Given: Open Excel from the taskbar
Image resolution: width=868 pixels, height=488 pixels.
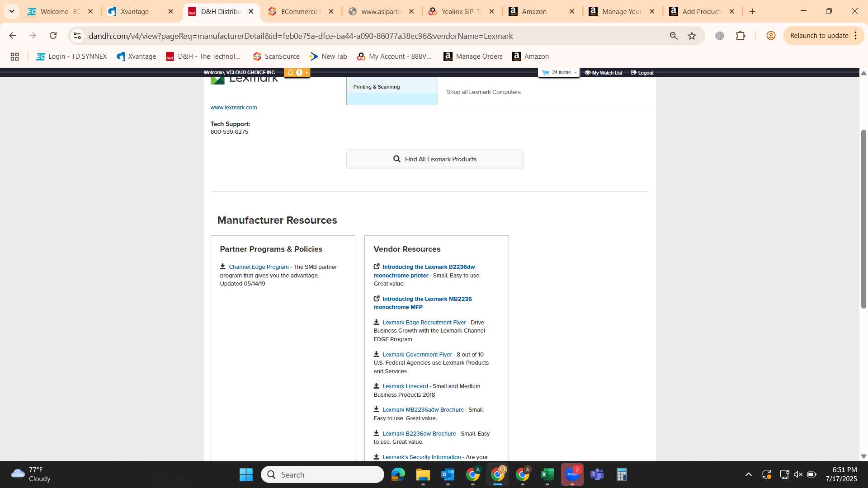Looking at the screenshot, I should click(547, 474).
